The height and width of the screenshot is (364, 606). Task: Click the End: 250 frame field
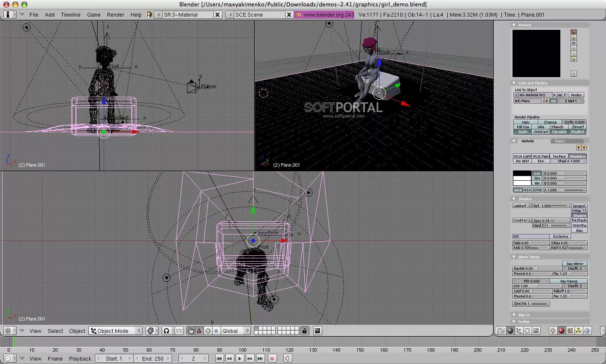coord(153,358)
